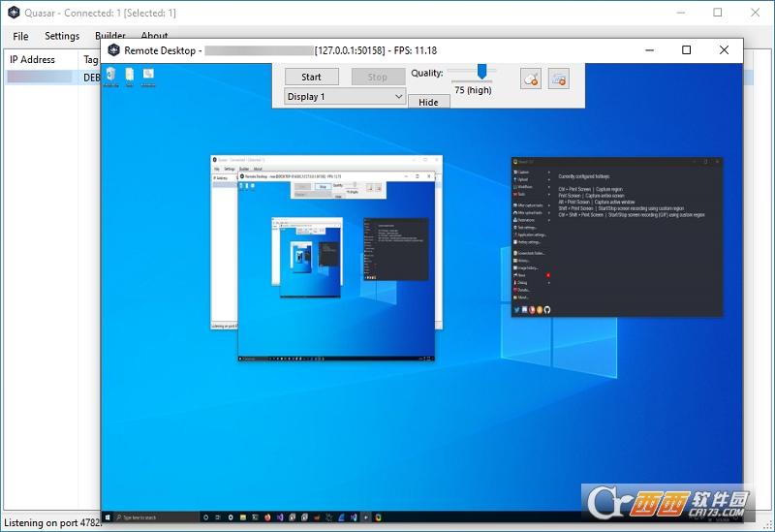This screenshot has height=532, width=775.
Task: Open the File menu in Quasar
Action: (20, 36)
